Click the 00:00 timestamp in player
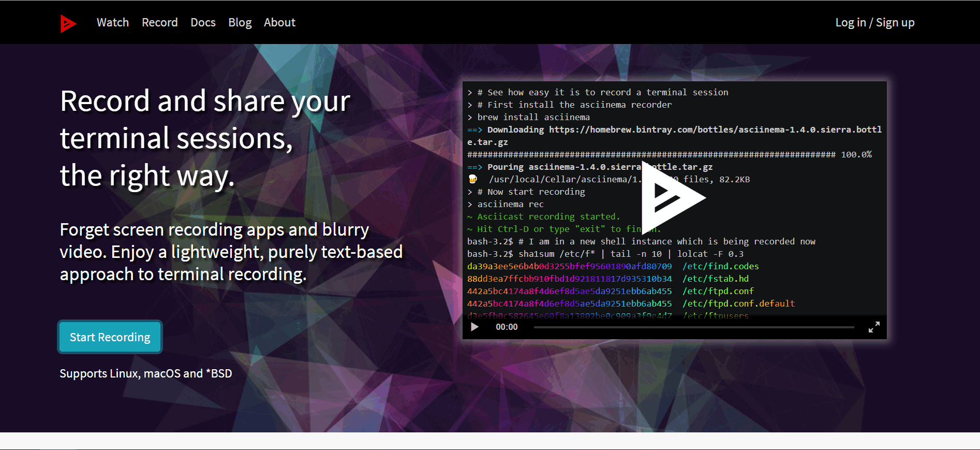This screenshot has height=450, width=980. click(507, 327)
